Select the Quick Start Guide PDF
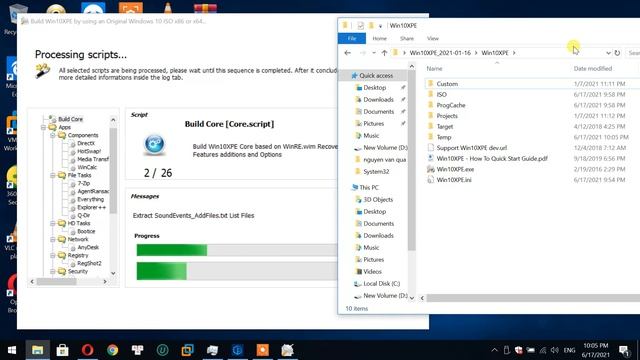Screen dimensions: 640x360 (x=492, y=158)
